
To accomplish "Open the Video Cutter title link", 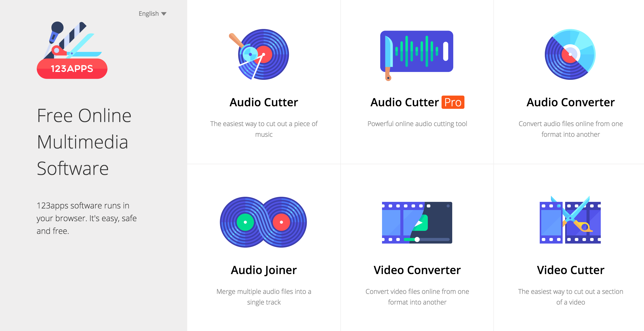I will coord(570,270).
